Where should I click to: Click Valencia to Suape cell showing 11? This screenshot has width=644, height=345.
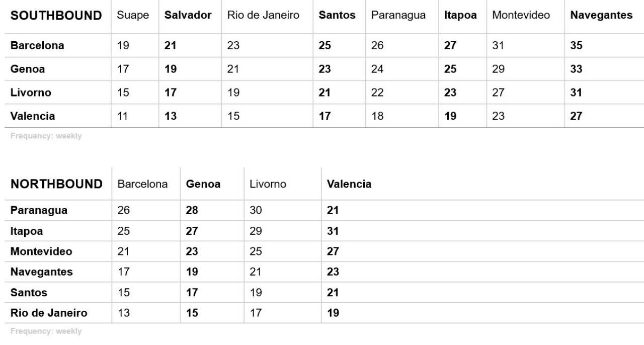123,116
